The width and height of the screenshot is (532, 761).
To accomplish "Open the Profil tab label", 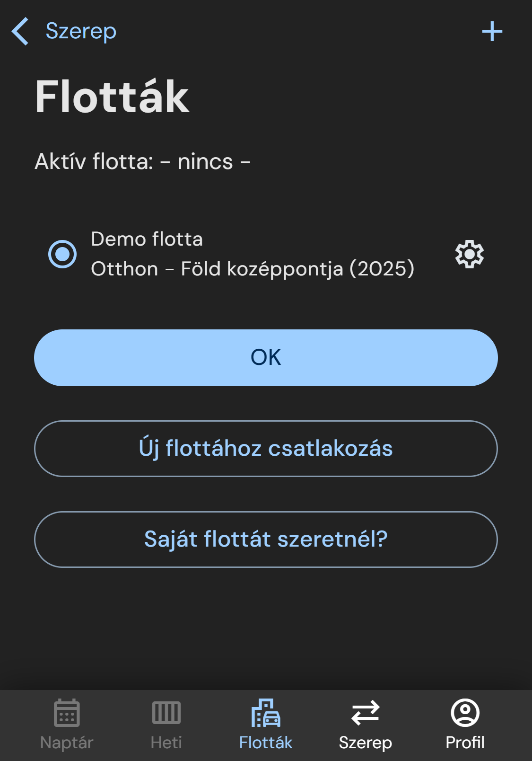I will pos(465,743).
